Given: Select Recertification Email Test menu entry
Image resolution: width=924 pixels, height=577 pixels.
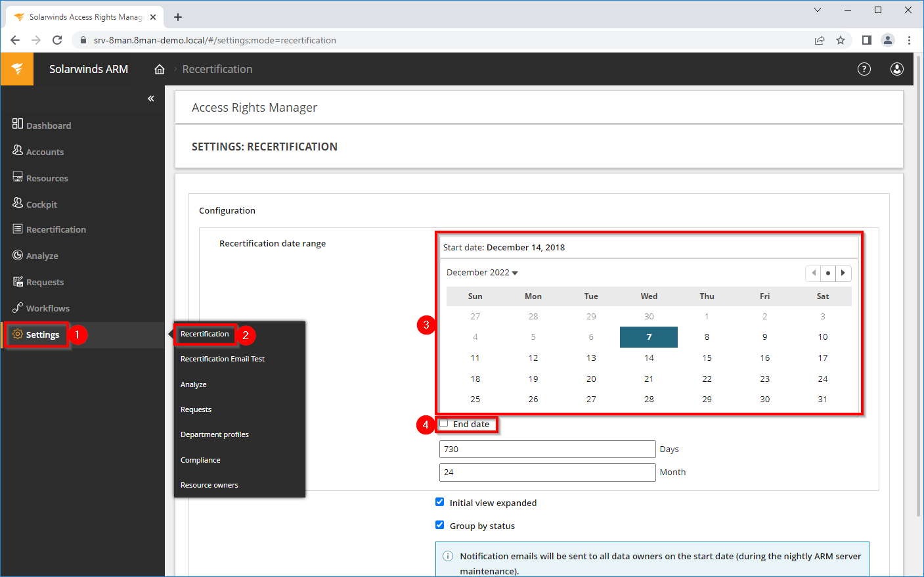Looking at the screenshot, I should tap(222, 359).
